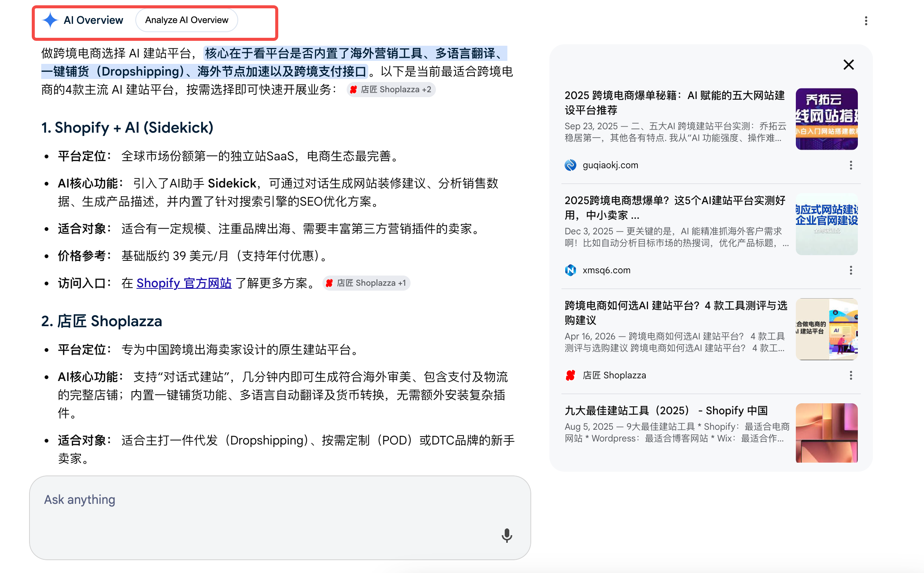Image resolution: width=924 pixels, height=573 pixels.
Task: Open the pink Shopify 中国 thumbnail image
Action: [x=826, y=433]
